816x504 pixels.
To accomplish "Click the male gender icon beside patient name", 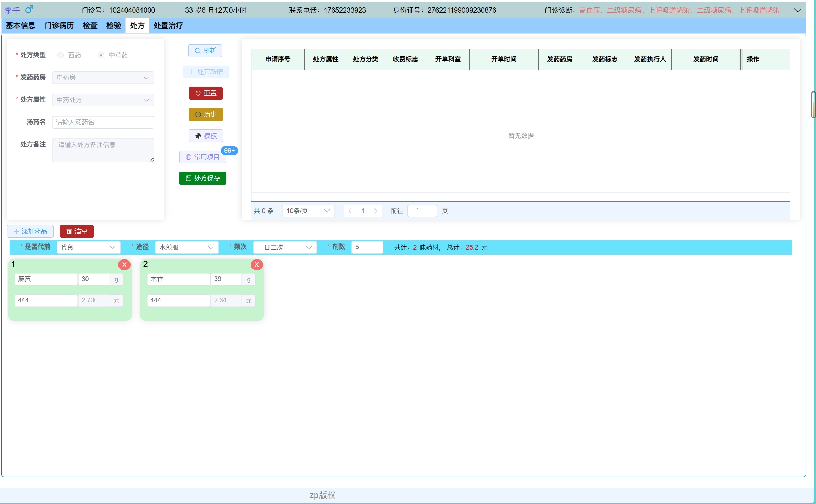I will 29,9.
